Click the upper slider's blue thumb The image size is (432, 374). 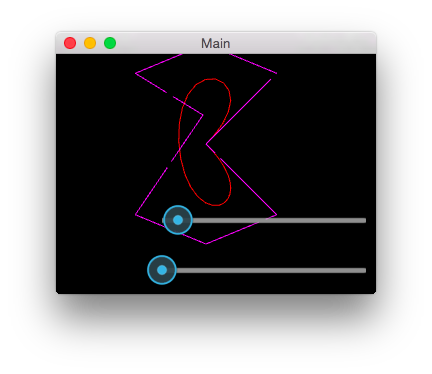click(178, 220)
